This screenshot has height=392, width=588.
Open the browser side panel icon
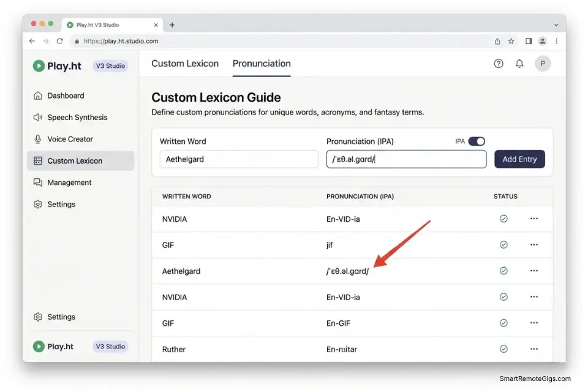tap(529, 41)
